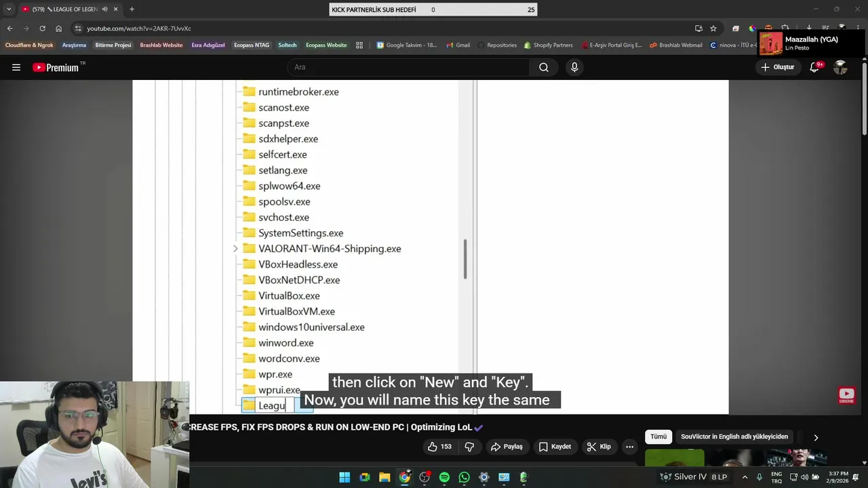Click the page vertical scrollbar thumb
This screenshot has height=488, width=868.
[x=864, y=98]
